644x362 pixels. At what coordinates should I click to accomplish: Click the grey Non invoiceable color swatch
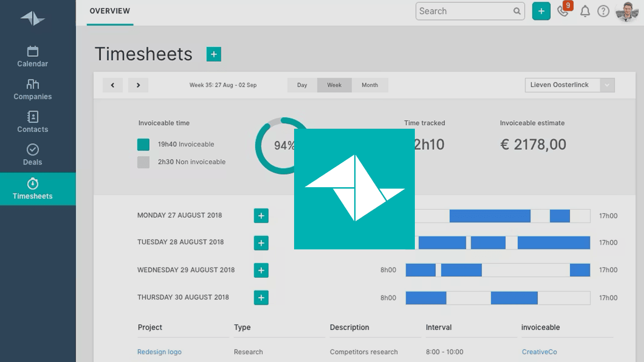[143, 162]
